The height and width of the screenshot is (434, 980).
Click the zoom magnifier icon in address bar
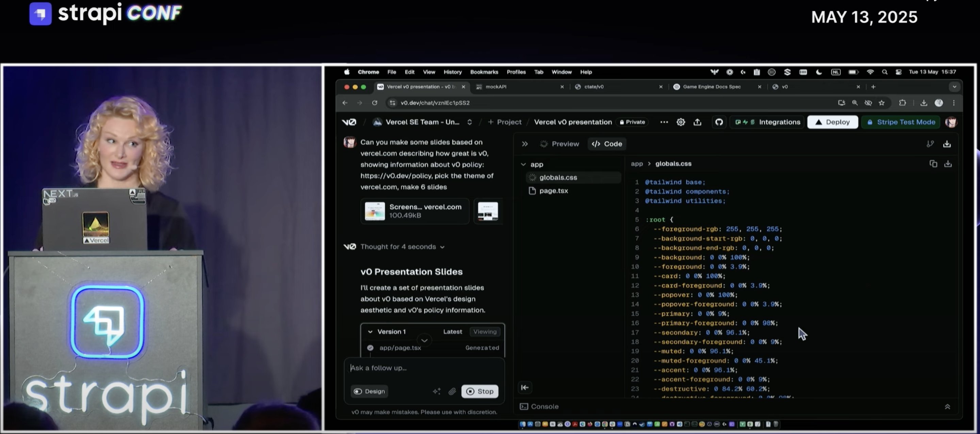point(855,103)
